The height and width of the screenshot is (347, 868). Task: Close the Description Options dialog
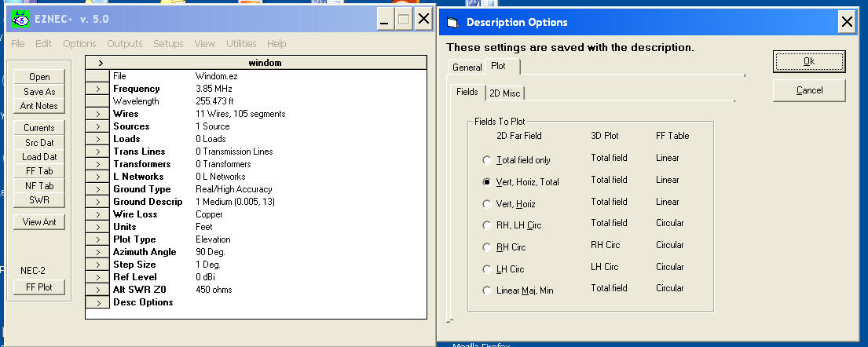coord(847,22)
